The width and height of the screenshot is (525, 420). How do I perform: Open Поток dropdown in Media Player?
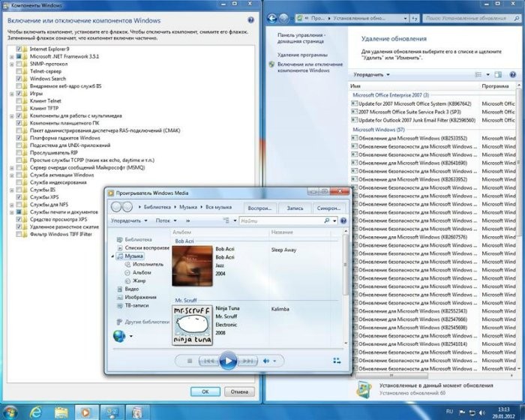[166, 220]
